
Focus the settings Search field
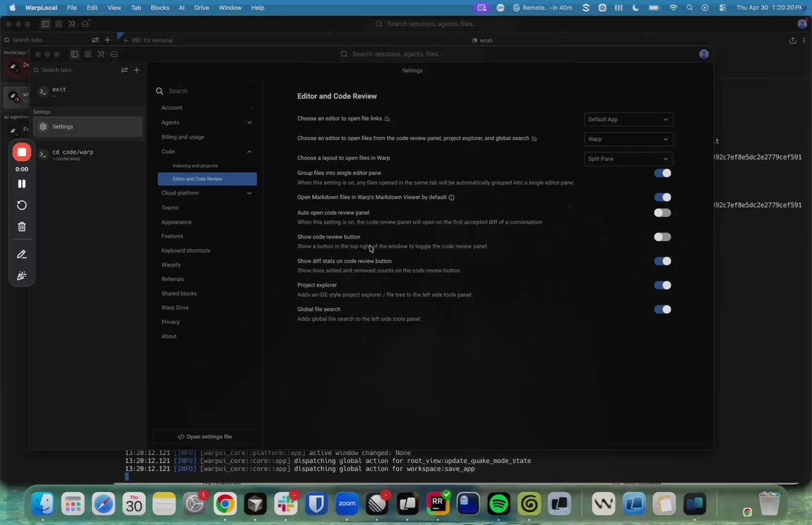click(x=207, y=90)
